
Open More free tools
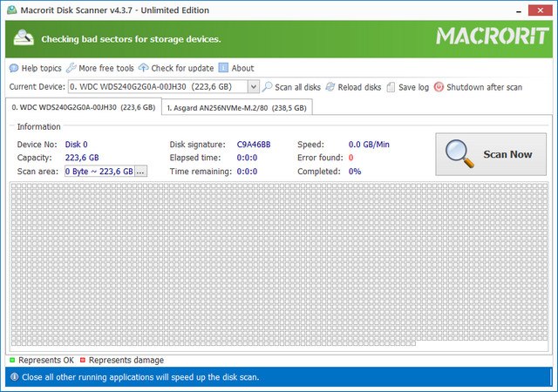(x=99, y=68)
